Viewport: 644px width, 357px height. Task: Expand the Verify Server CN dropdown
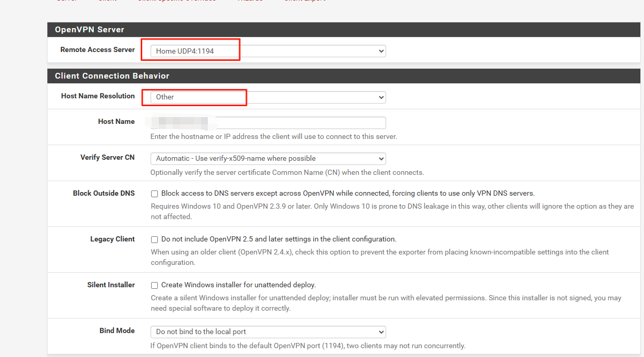[268, 158]
